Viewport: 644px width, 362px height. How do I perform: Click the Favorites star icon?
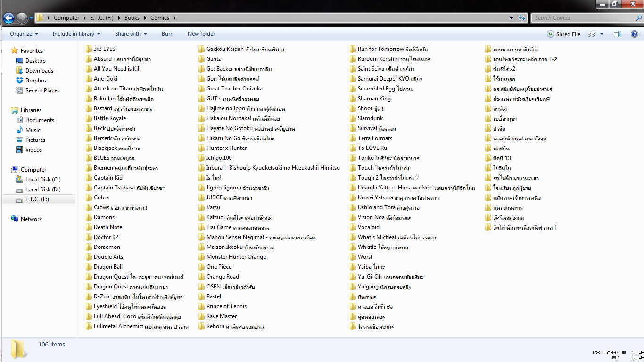click(x=15, y=50)
